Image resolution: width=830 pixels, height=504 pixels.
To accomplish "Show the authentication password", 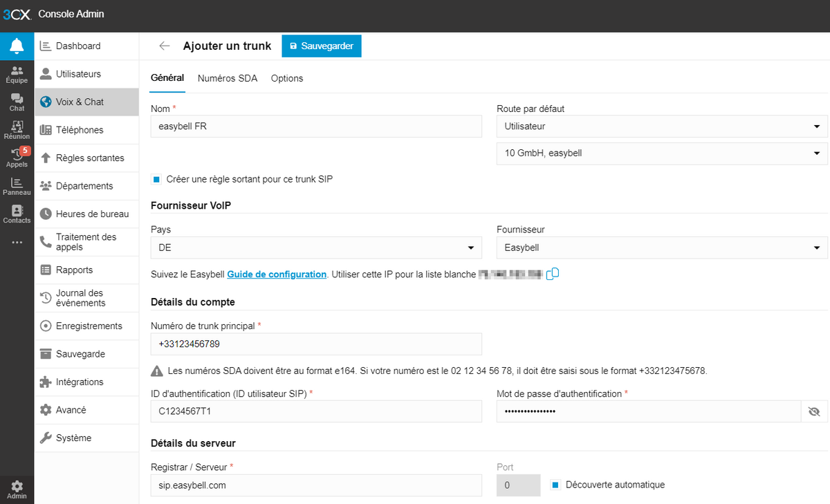I will pos(814,411).
